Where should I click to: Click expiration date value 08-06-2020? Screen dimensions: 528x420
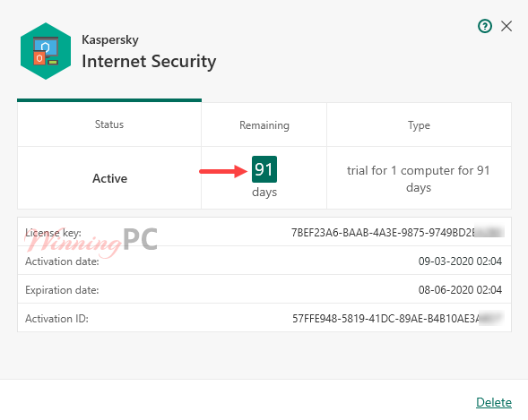460,289
